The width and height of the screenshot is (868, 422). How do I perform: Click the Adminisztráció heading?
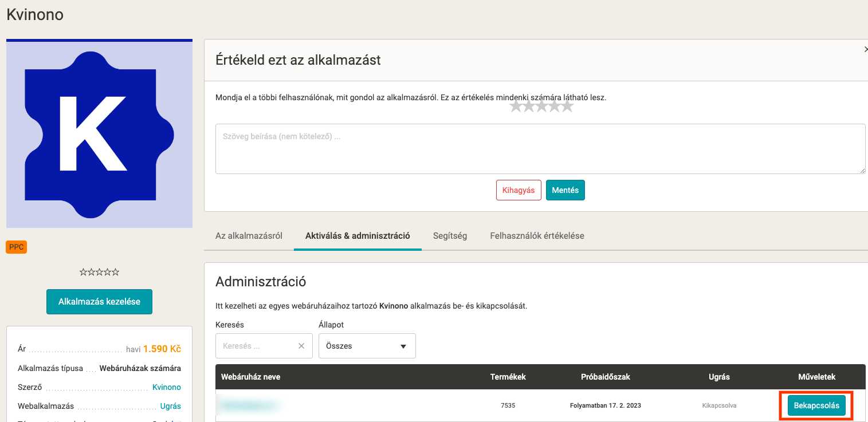pyautogui.click(x=261, y=282)
